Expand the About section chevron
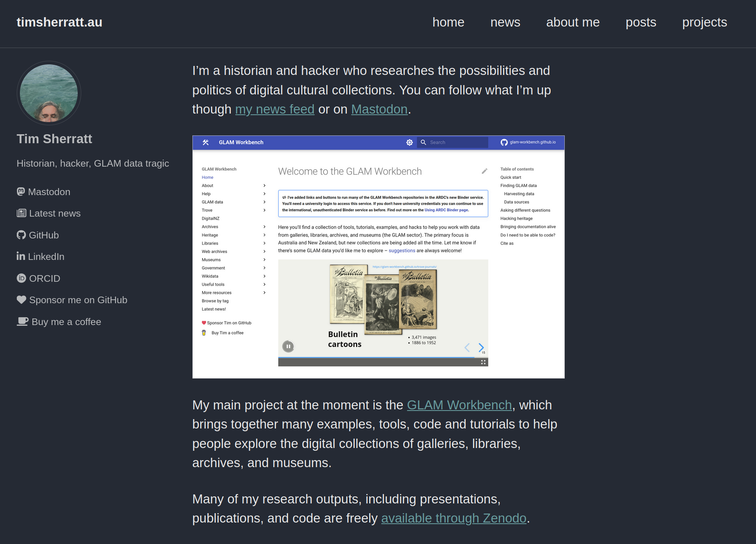 (264, 186)
